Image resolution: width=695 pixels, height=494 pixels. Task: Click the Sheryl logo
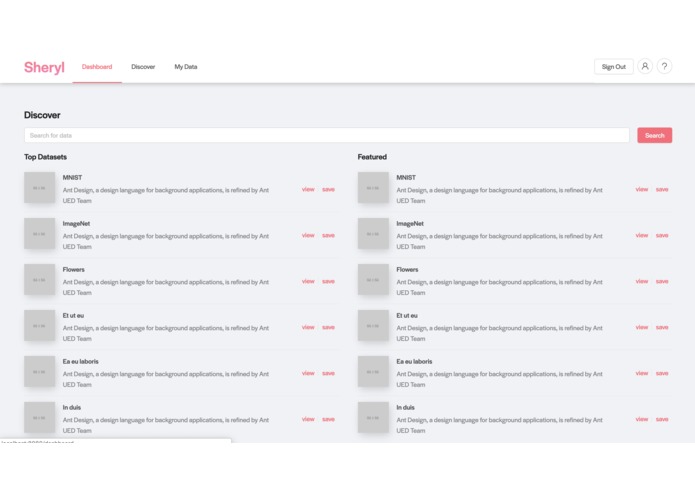coord(44,67)
